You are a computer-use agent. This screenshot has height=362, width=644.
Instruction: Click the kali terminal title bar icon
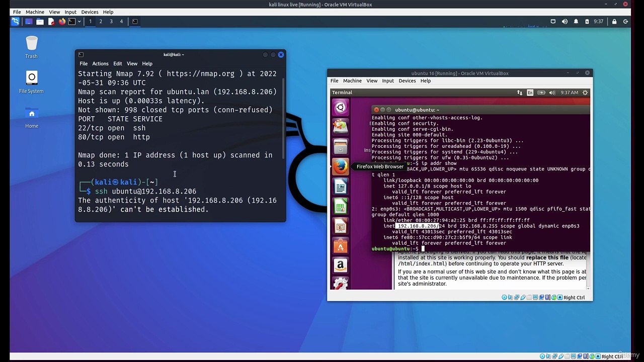80,54
